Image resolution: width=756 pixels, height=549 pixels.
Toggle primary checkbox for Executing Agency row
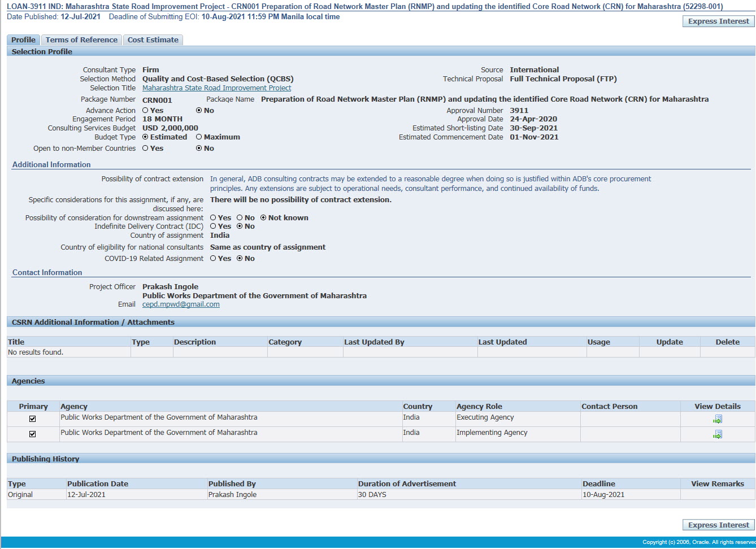pyautogui.click(x=32, y=419)
